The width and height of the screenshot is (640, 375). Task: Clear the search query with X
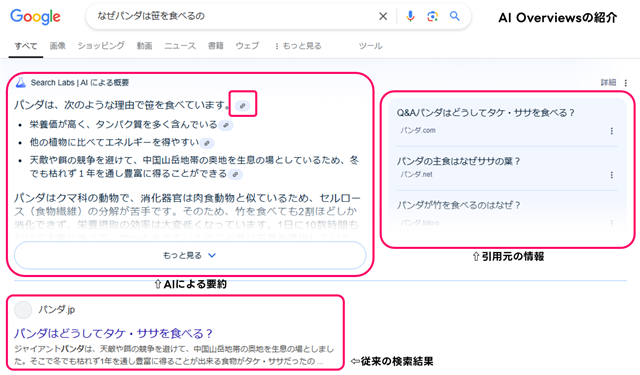tap(383, 16)
